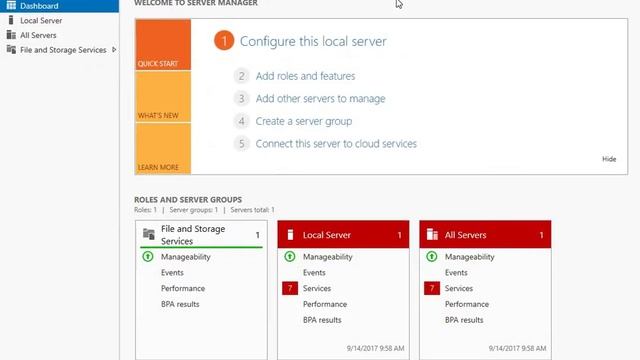This screenshot has width=640, height=360.
Task: Click green Manageability icon in Local Server tile
Action: (290, 256)
